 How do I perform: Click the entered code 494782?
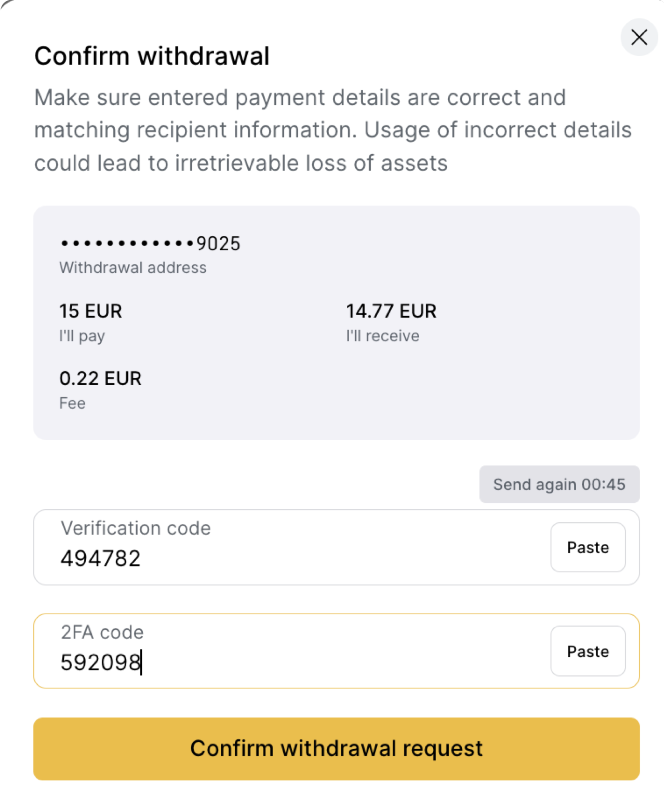click(x=101, y=559)
